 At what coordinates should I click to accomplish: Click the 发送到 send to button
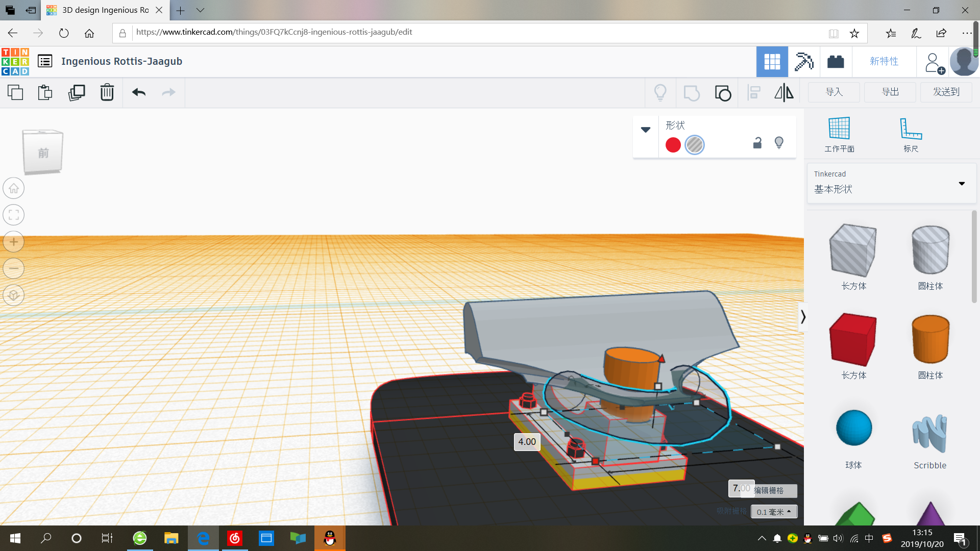click(x=946, y=92)
